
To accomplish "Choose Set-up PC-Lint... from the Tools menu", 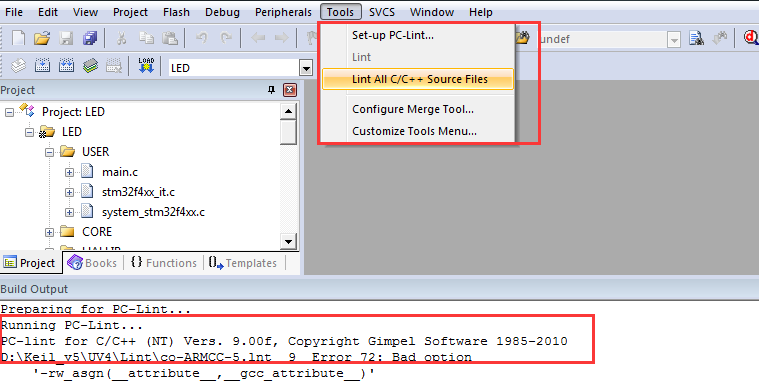I will click(x=418, y=35).
